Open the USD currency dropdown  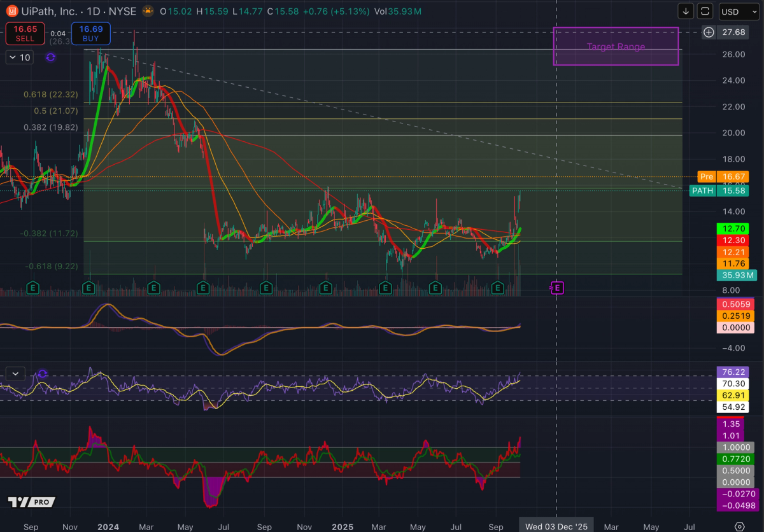click(739, 11)
